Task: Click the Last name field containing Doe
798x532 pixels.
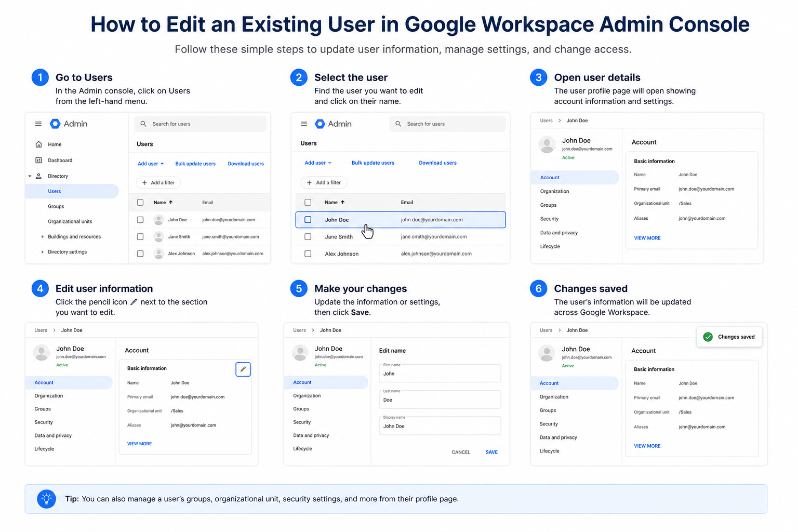Action: point(440,399)
